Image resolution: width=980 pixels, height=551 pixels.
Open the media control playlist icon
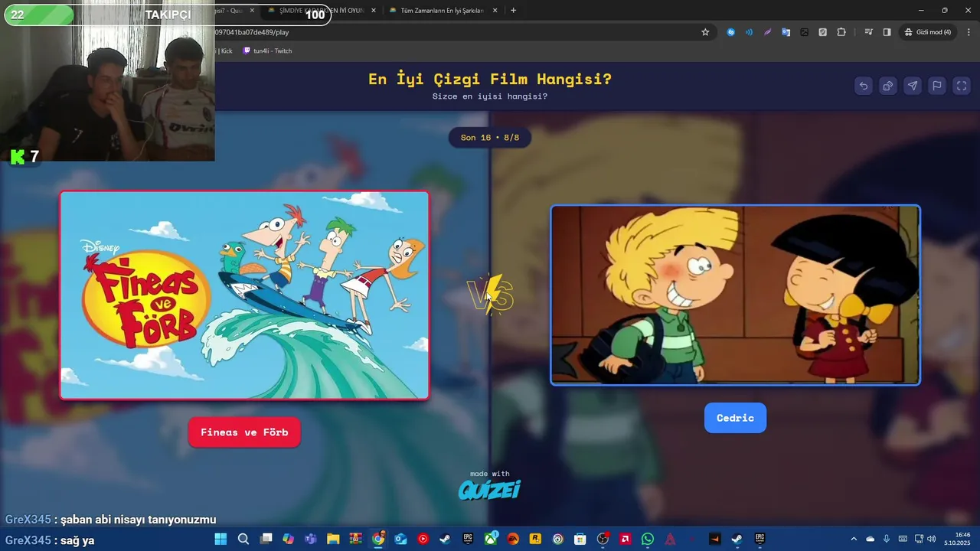[869, 32]
